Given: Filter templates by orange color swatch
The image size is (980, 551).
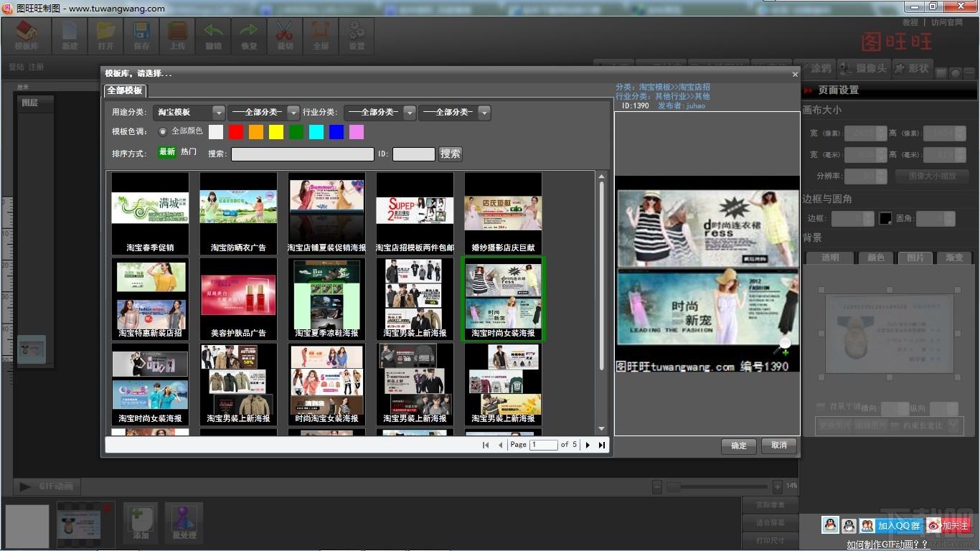Looking at the screenshot, I should point(256,132).
